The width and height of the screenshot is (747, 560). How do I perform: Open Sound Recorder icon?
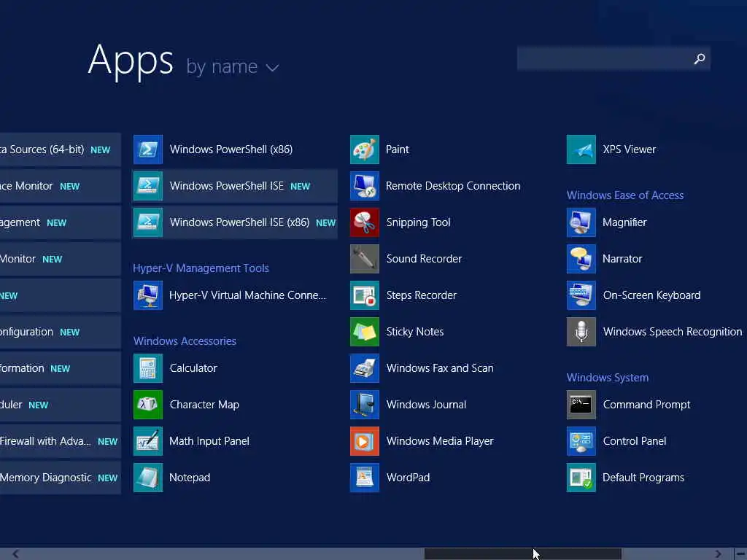pos(365,259)
